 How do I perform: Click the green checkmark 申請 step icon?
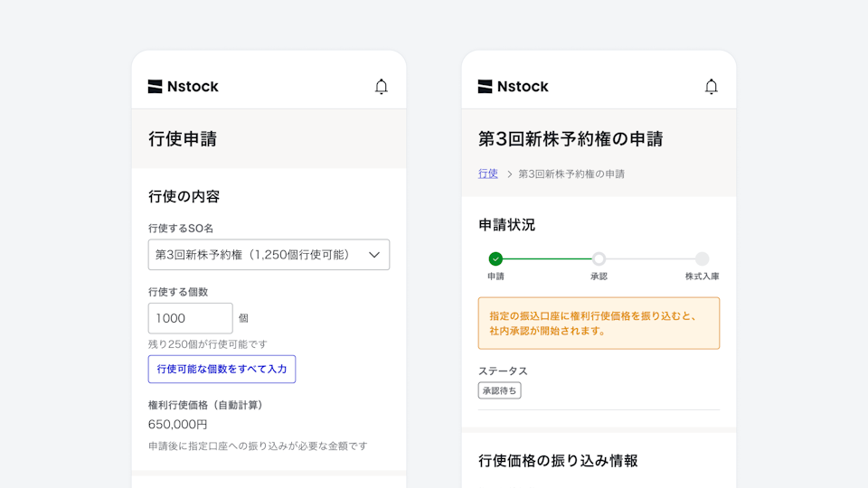pyautogui.click(x=495, y=259)
